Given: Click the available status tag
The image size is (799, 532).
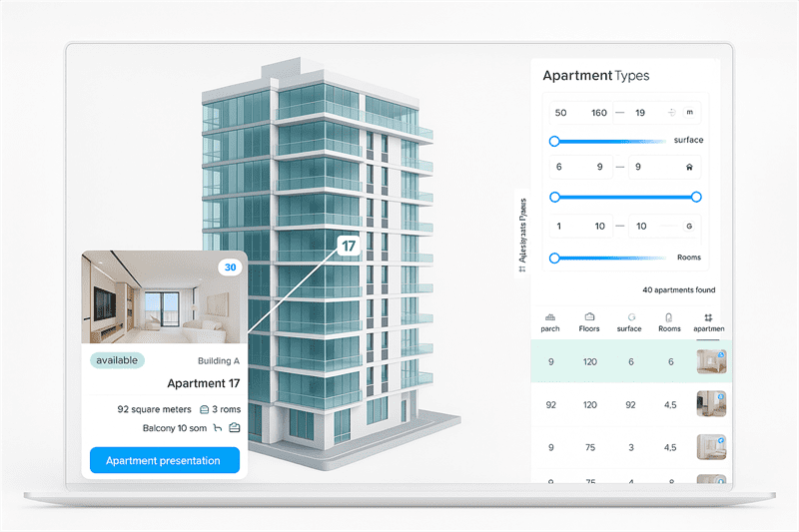Looking at the screenshot, I should [x=119, y=360].
